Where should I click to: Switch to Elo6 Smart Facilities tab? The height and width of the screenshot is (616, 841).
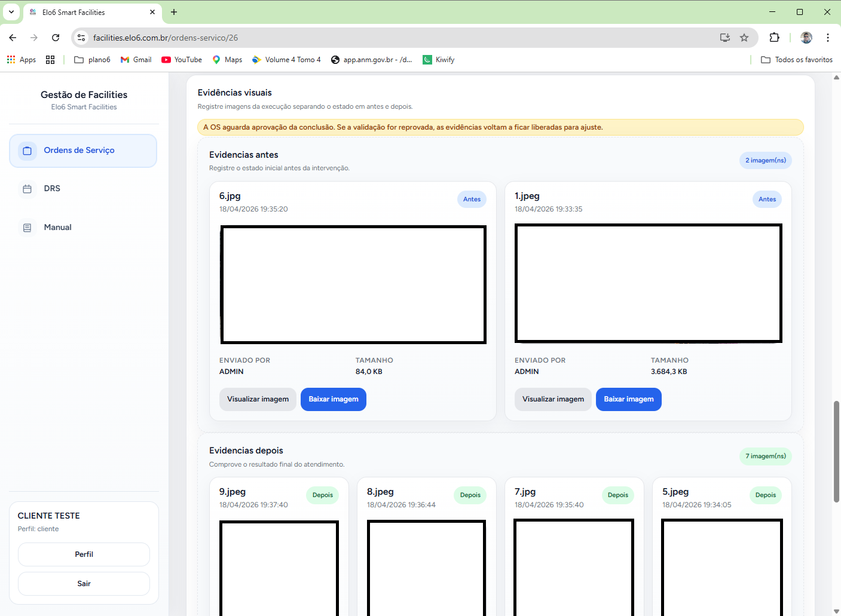[93, 12]
